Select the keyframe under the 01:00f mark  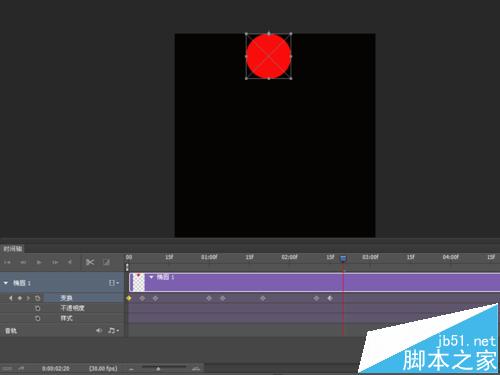[209, 298]
